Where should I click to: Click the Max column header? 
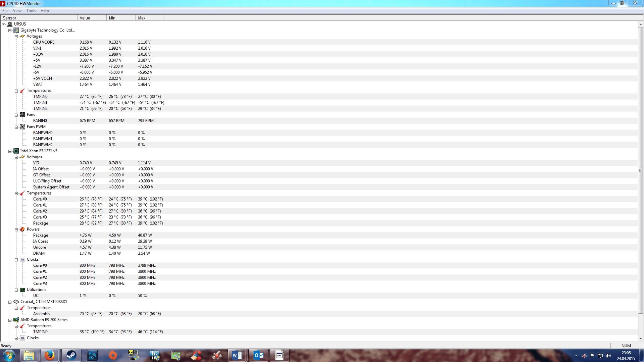150,18
